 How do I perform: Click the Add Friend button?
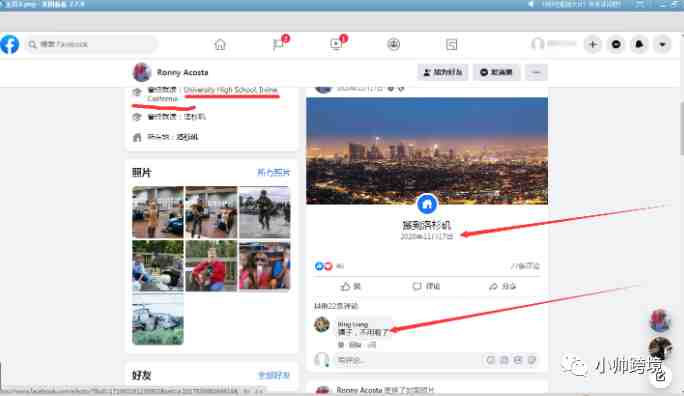pyautogui.click(x=443, y=72)
